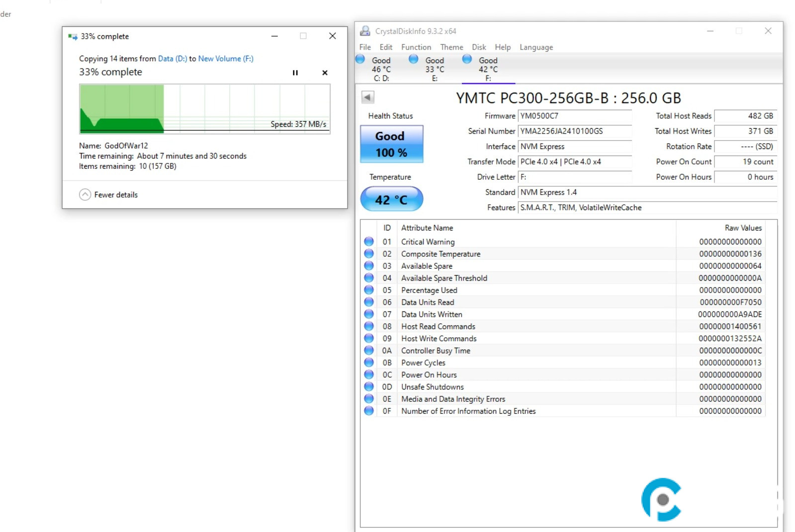
Task: Select the F: drive status icon
Action: [467, 60]
